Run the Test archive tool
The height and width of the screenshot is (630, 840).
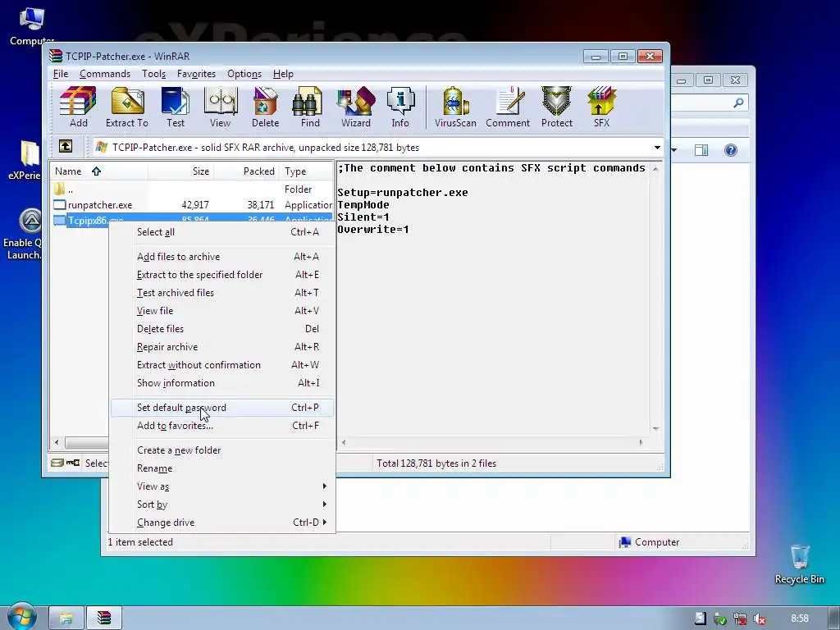point(176,107)
